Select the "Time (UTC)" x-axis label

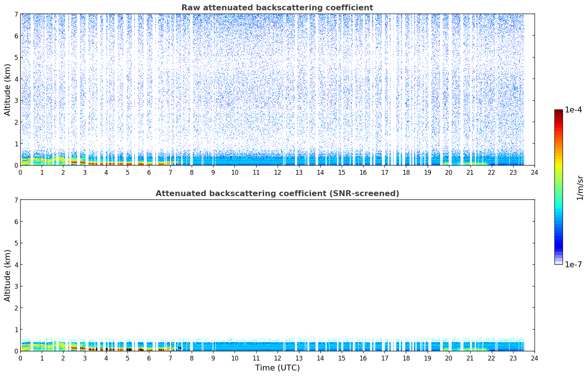point(277,368)
